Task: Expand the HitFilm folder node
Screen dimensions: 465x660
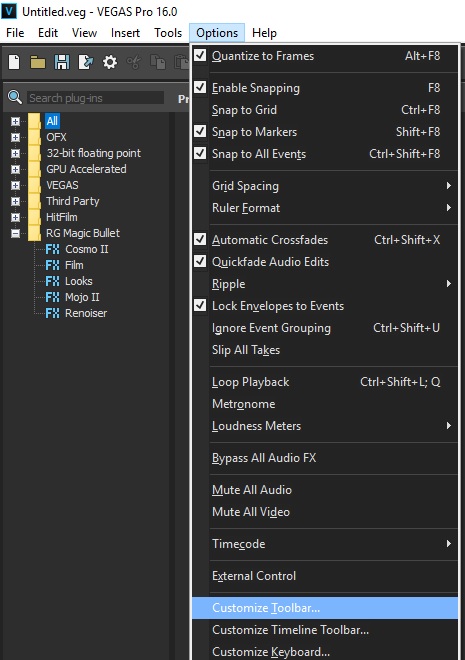Action: [x=16, y=217]
